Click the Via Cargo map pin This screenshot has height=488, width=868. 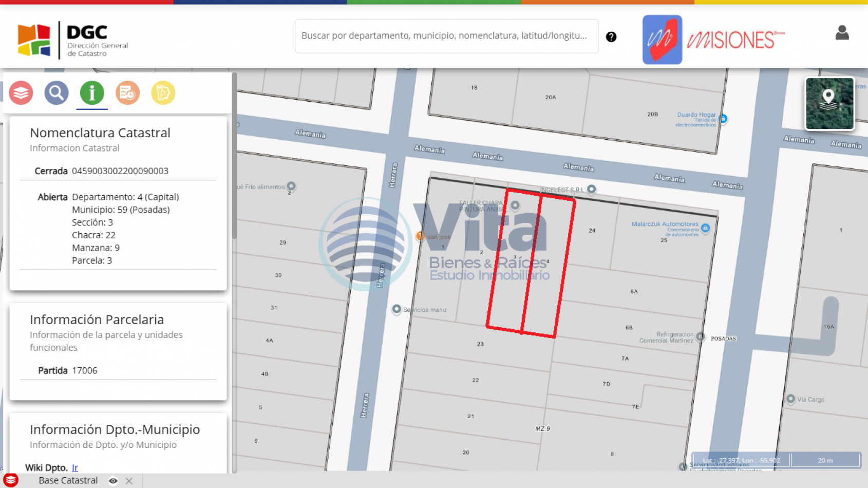click(790, 399)
